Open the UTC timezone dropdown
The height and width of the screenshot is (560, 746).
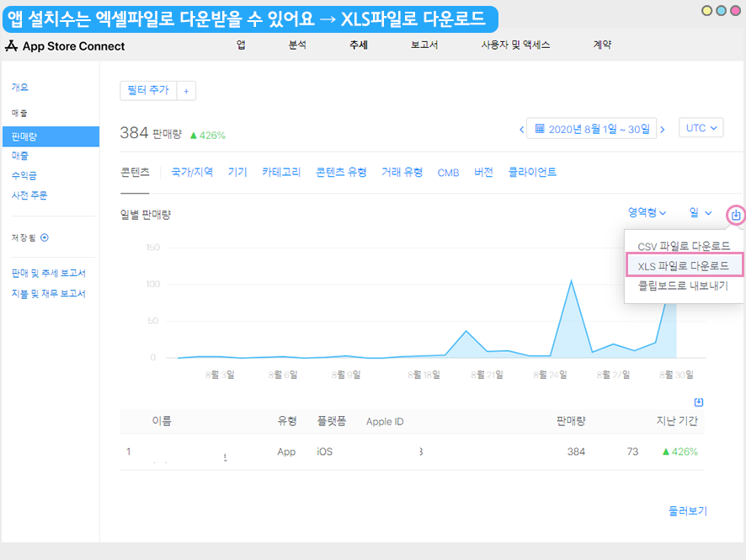(702, 128)
